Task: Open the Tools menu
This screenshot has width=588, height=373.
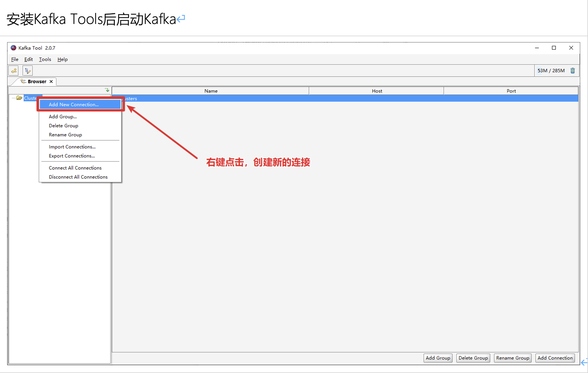Action: click(45, 59)
